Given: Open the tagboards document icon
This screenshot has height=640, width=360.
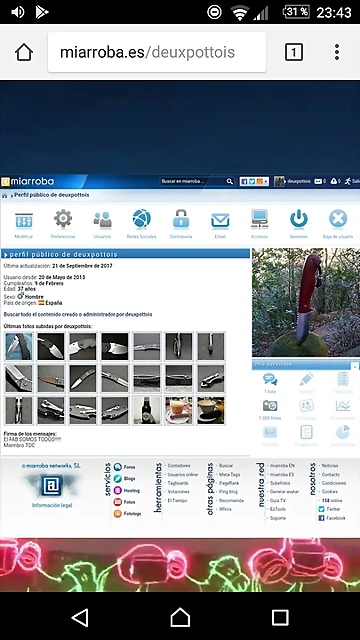Looking at the screenshot, I should 306,432.
